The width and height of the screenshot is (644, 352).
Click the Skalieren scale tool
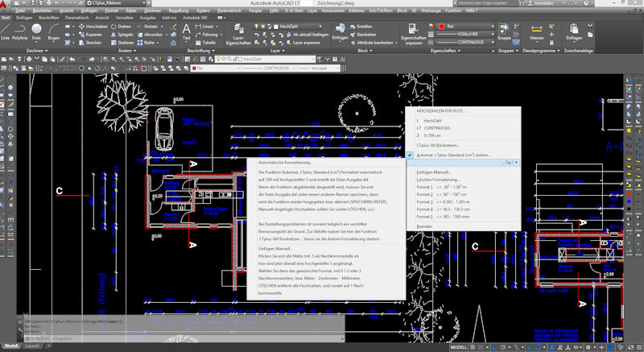[x=122, y=43]
